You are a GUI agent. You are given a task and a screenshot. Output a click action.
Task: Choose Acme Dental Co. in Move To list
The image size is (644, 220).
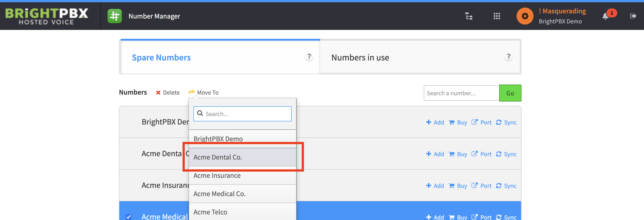242,157
